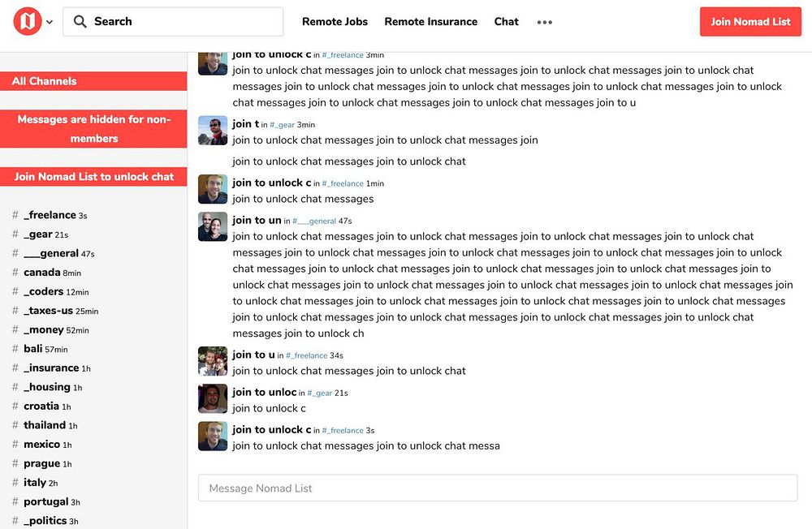Click Join Nomad List to unlock chat

[93, 177]
